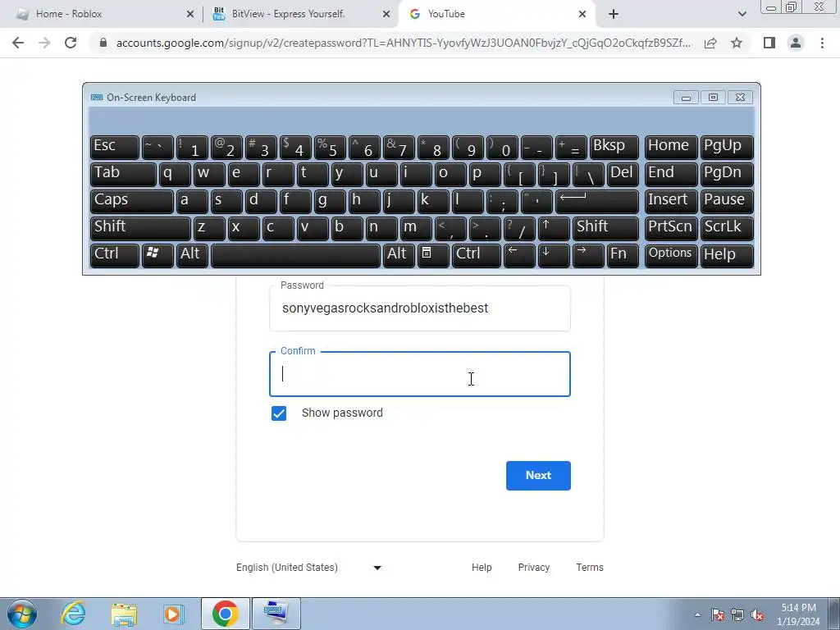Tap the Del key on On-Screen Keyboard
The width and height of the screenshot is (840, 630).
point(623,174)
